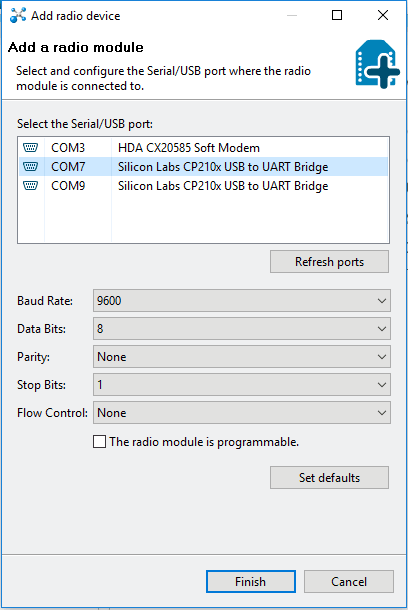Cancel the Add radio device dialog
The height and width of the screenshot is (610, 408).
pyautogui.click(x=349, y=582)
